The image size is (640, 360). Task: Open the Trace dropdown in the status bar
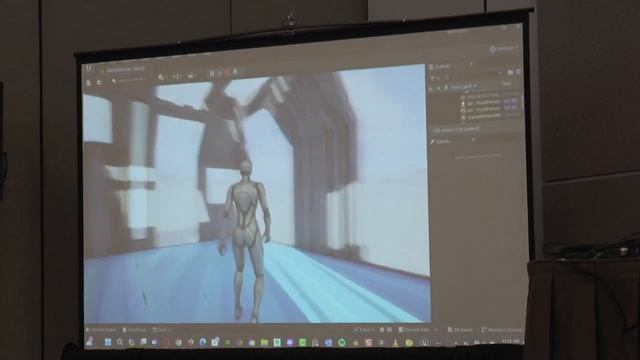click(x=363, y=330)
